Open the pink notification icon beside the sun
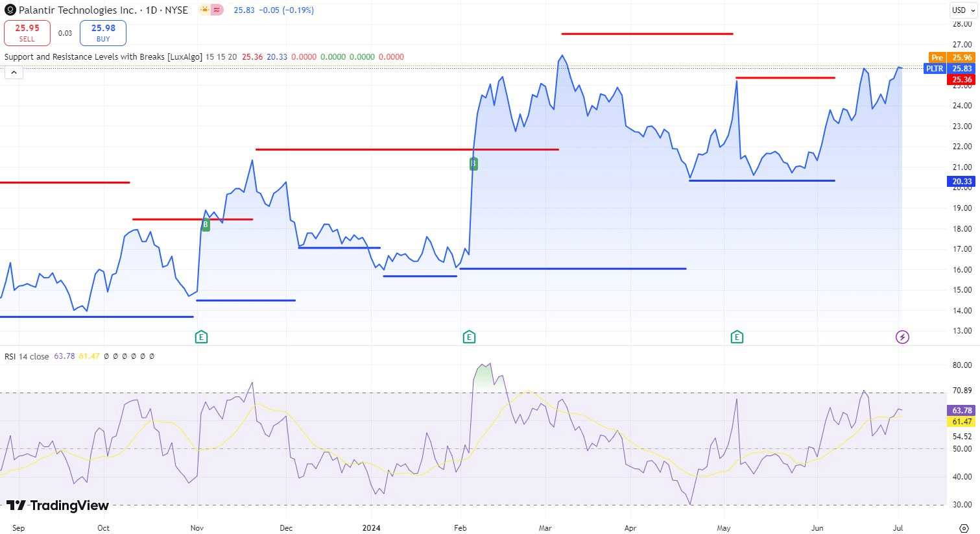980x534 pixels. point(215,10)
